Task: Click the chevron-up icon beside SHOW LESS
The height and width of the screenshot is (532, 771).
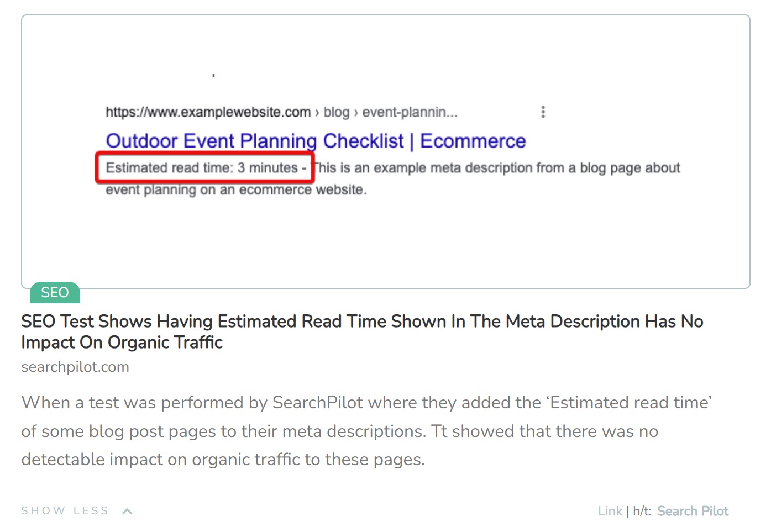Action: [127, 510]
